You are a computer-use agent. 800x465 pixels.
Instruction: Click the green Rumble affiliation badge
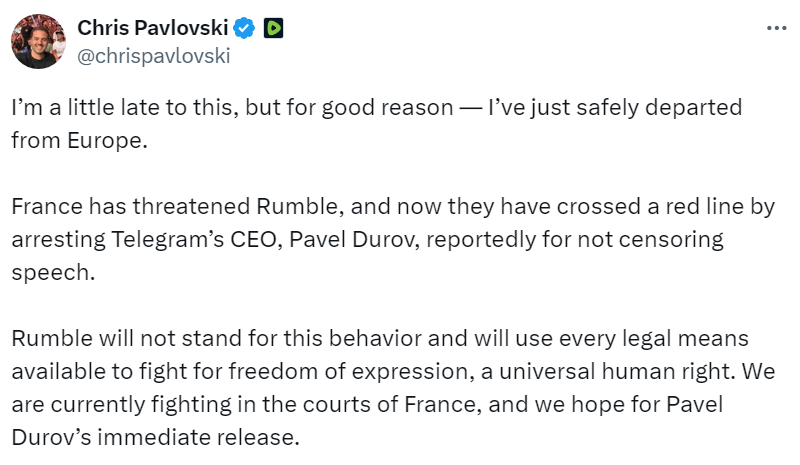point(273,29)
